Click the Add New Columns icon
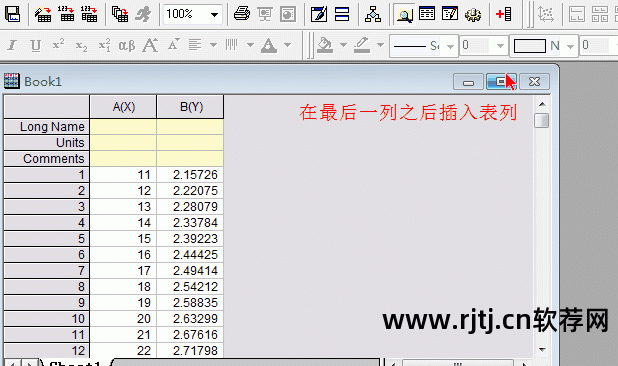Viewport: 618px width, 366px height. (503, 14)
